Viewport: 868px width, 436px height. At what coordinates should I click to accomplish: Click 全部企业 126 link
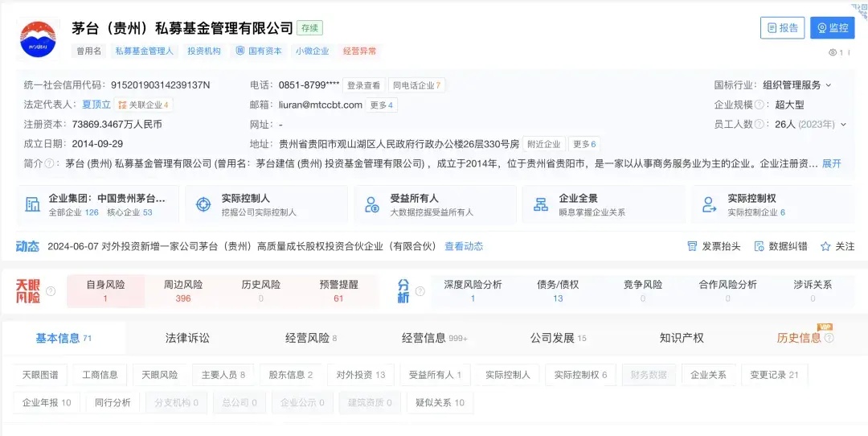pyautogui.click(x=74, y=212)
